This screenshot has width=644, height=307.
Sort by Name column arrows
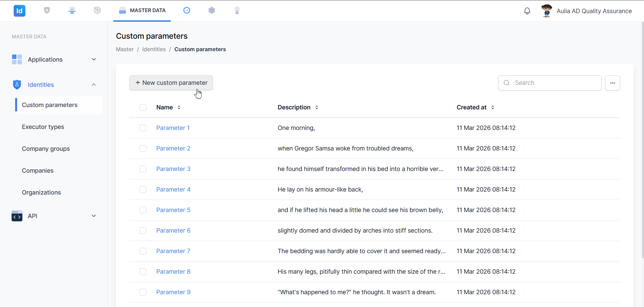(179, 107)
